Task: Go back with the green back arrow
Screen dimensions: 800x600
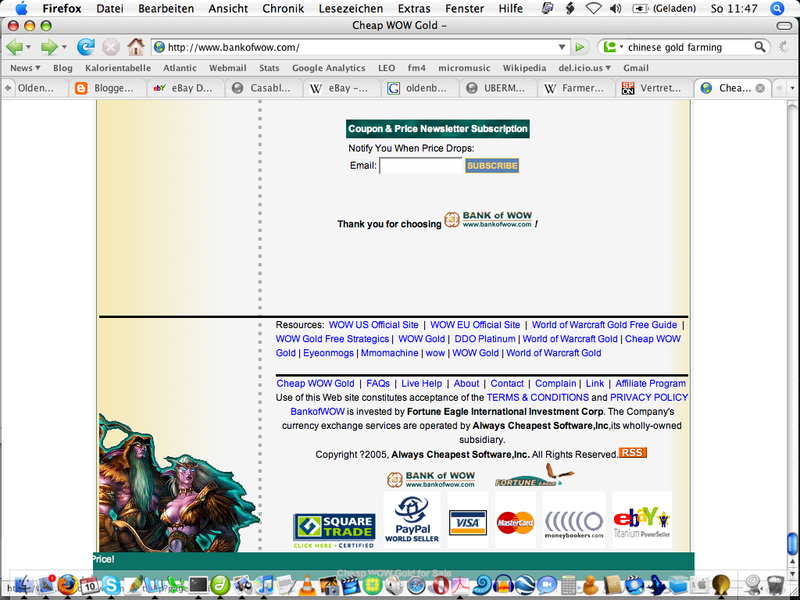Action: (x=14, y=47)
